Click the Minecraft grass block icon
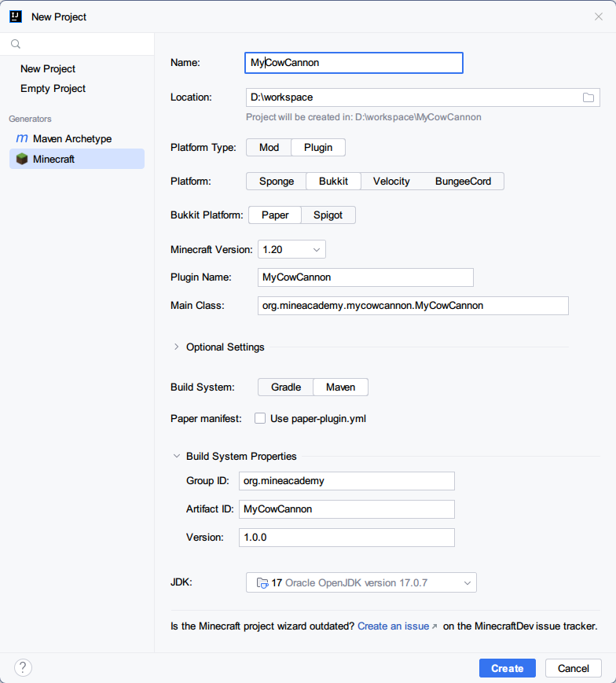616x683 pixels. coord(22,159)
